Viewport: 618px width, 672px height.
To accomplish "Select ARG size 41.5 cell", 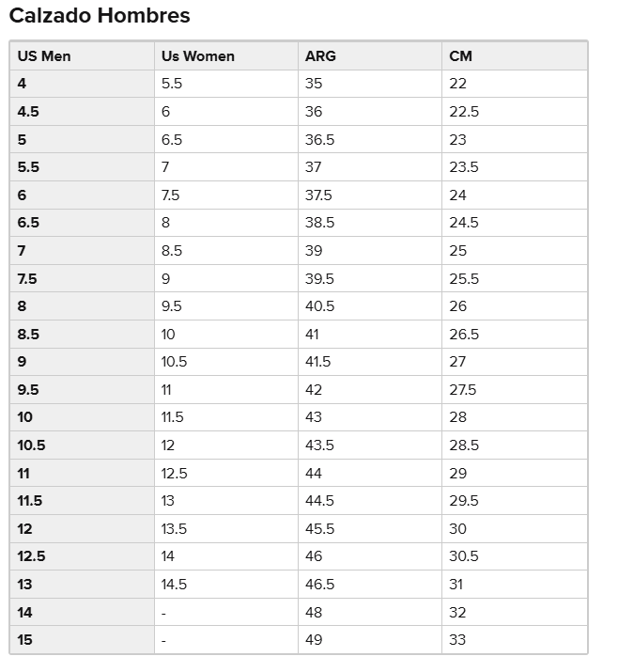I will (317, 362).
